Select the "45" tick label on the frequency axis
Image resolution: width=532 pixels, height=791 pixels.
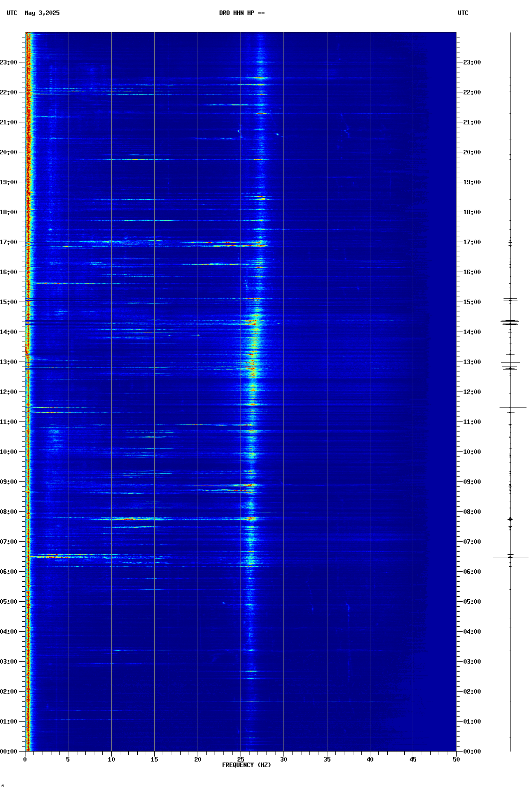pos(413,760)
